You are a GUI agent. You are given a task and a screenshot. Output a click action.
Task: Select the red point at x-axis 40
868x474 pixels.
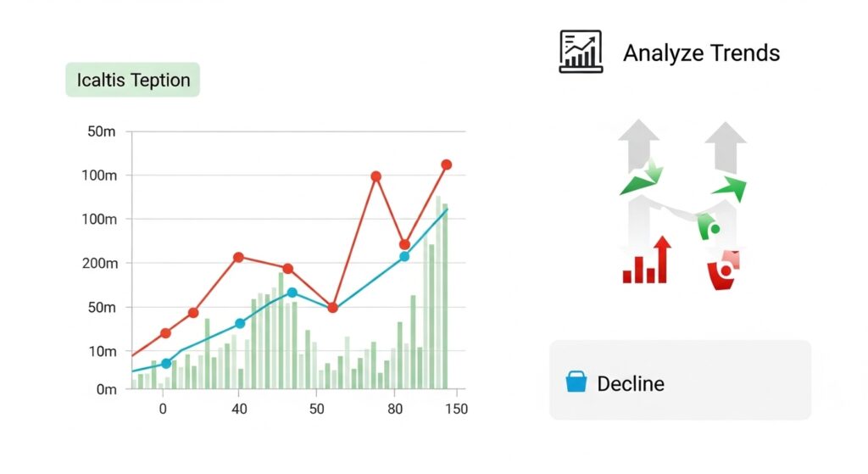pos(239,257)
